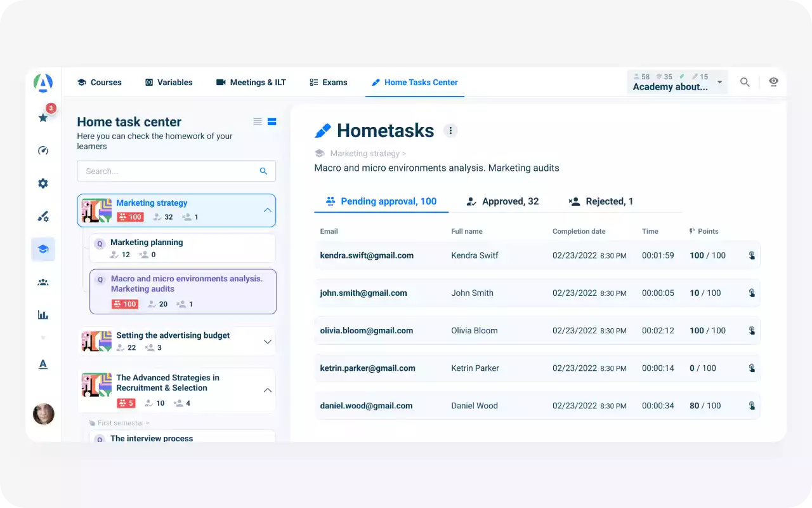Expand Setting the advertising budget course

[x=267, y=342]
